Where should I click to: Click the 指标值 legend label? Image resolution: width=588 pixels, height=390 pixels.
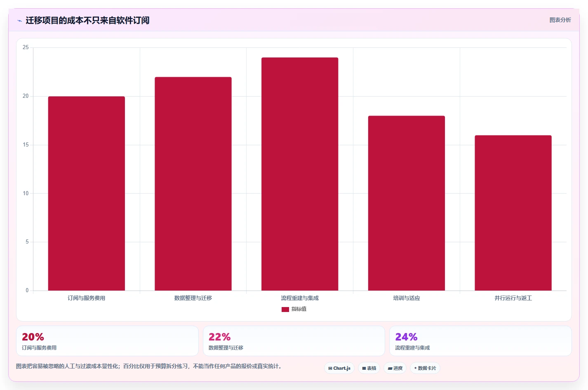pos(299,309)
